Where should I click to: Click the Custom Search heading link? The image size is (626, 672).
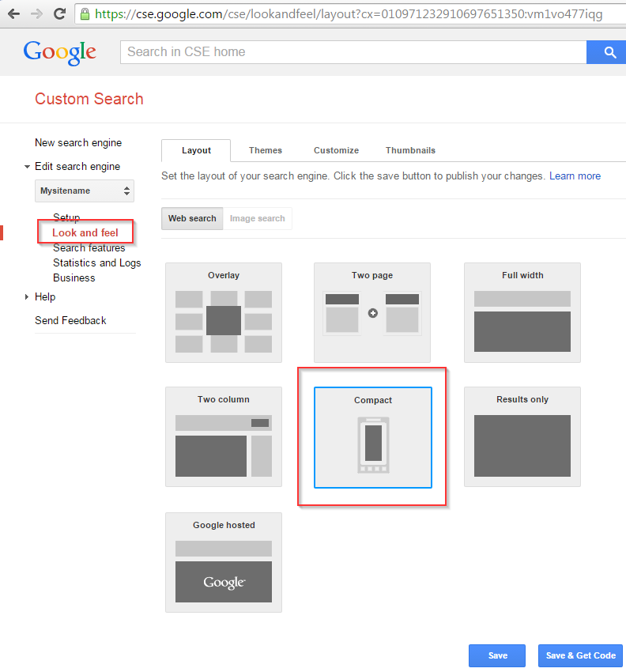tap(89, 99)
